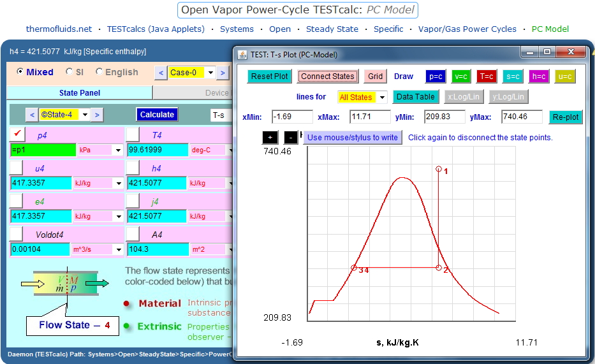Image resolution: width=595 pixels, height=364 pixels.
Task: Click the Calculate button
Action: [157, 115]
